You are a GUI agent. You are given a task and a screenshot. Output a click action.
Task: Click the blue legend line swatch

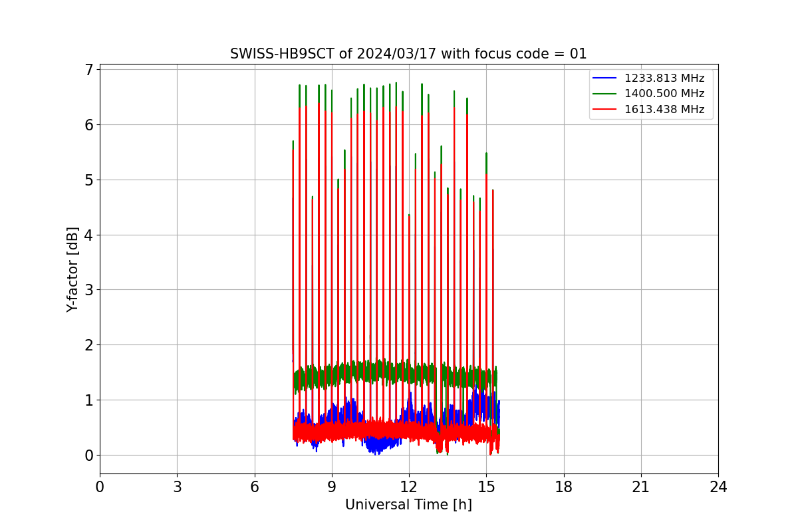tap(606, 78)
